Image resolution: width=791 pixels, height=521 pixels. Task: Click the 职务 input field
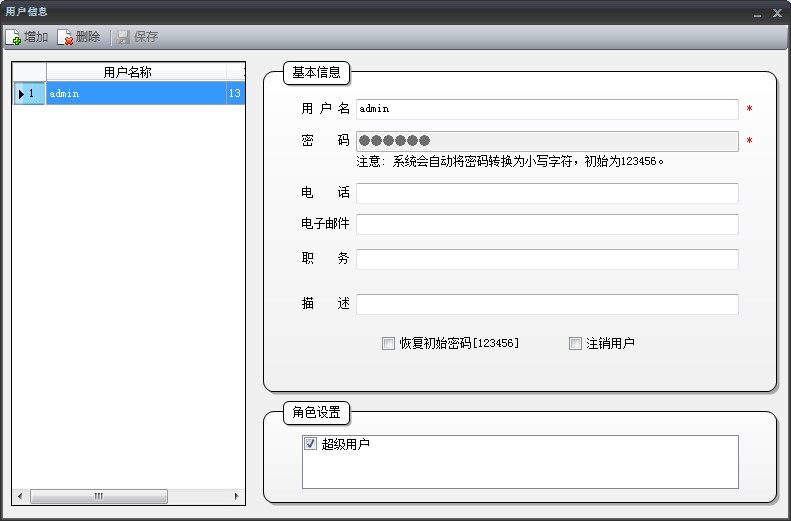546,259
